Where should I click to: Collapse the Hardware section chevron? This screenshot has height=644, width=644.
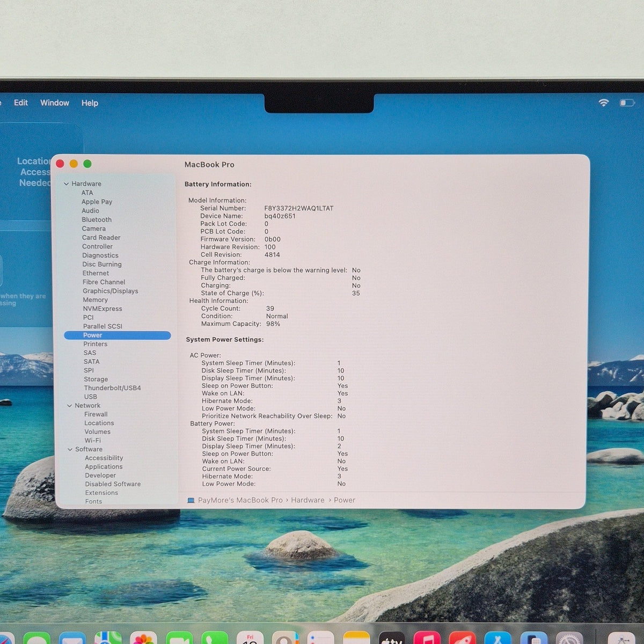[x=67, y=184]
